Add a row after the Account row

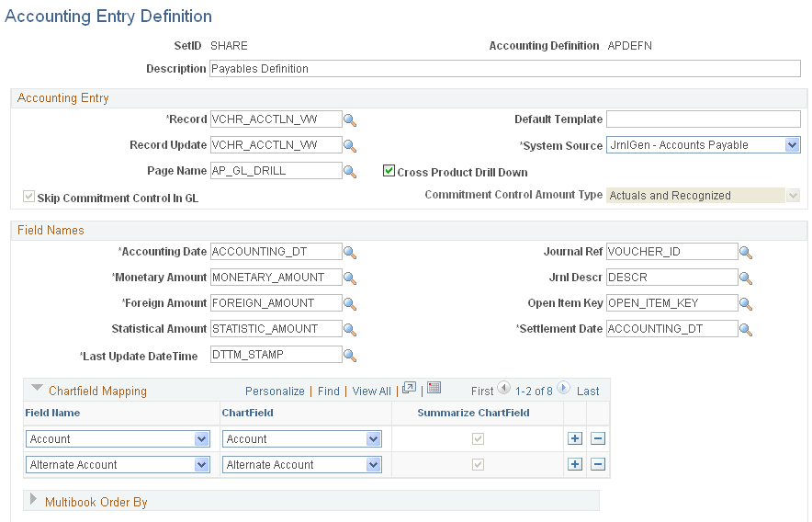click(x=575, y=438)
